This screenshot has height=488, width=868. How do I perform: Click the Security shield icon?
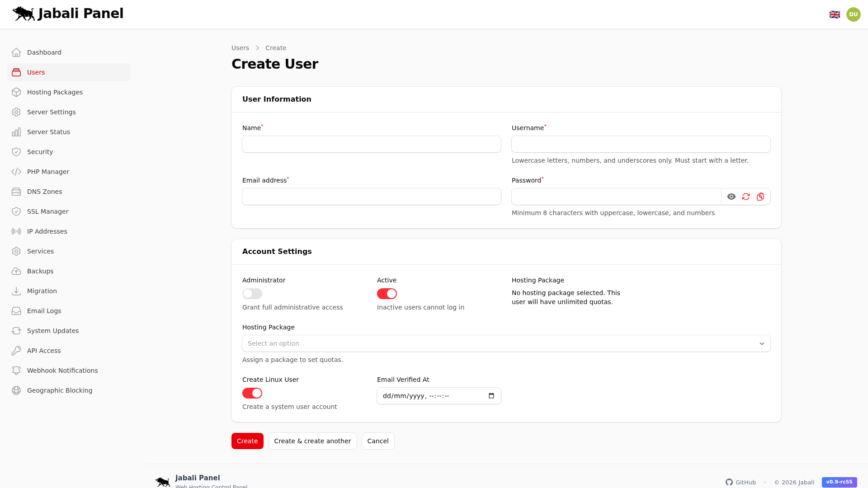[16, 152]
